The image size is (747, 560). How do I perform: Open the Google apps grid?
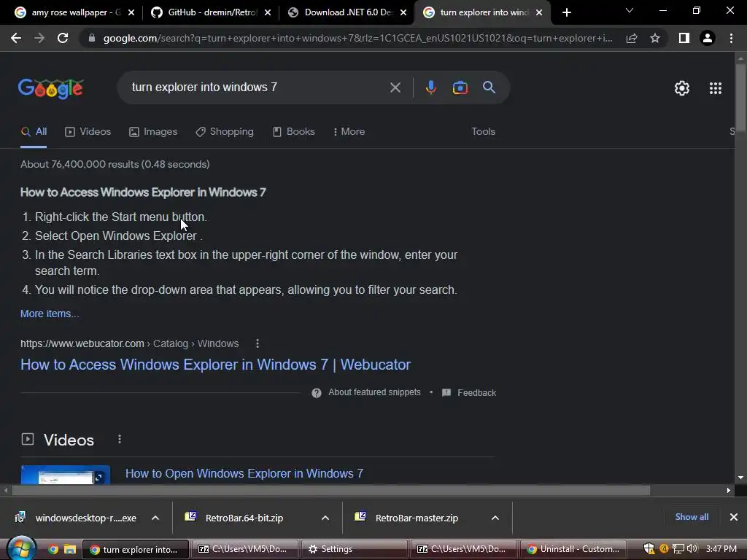pyautogui.click(x=715, y=88)
